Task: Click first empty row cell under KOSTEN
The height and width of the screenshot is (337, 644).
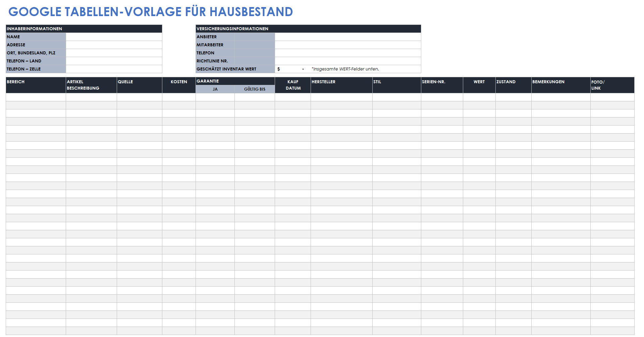Action: point(179,97)
